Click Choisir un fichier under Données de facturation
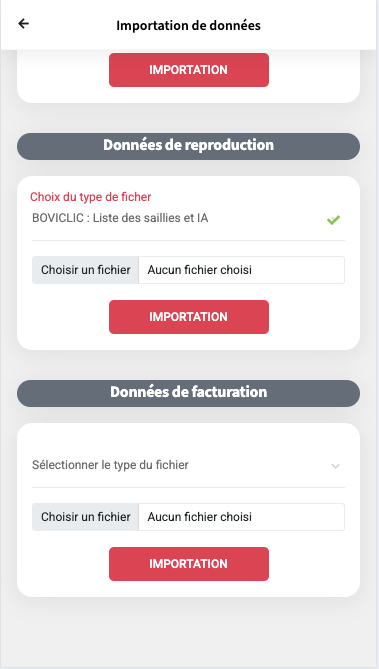The image size is (379, 669). pos(85,517)
